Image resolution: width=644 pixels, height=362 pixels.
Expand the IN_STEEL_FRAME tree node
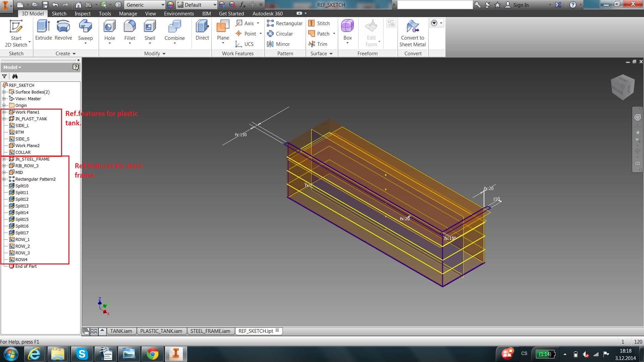[x=4, y=159]
